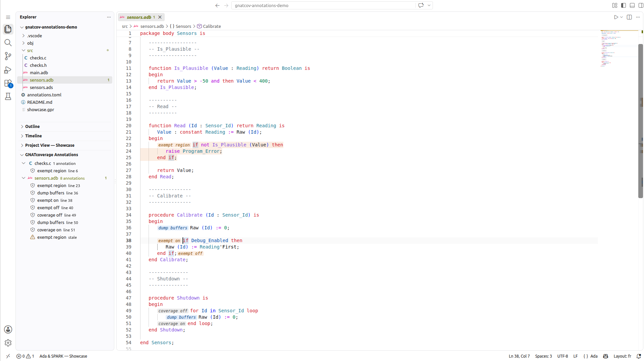Open the hamburger application menu
The width and height of the screenshot is (644, 361).
point(8,17)
